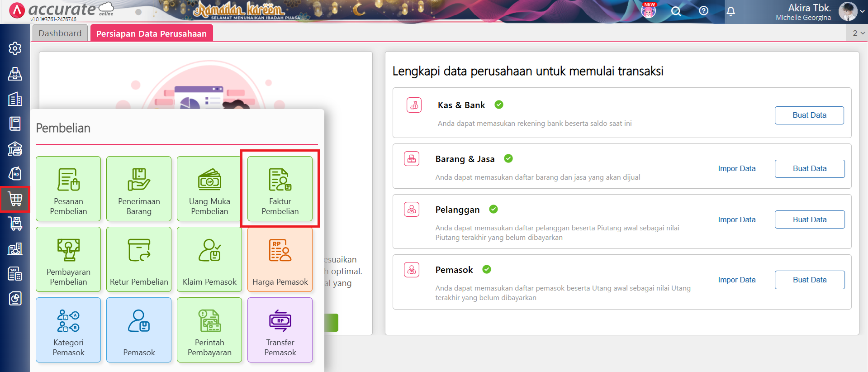
Task: Expand the user profile dropdown arrow
Action: click(x=862, y=11)
